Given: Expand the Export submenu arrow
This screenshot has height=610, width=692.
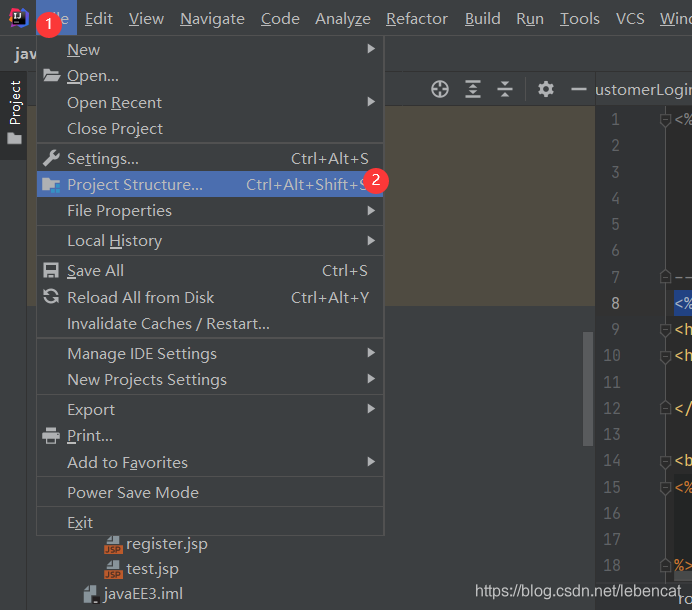Looking at the screenshot, I should click(x=371, y=409).
